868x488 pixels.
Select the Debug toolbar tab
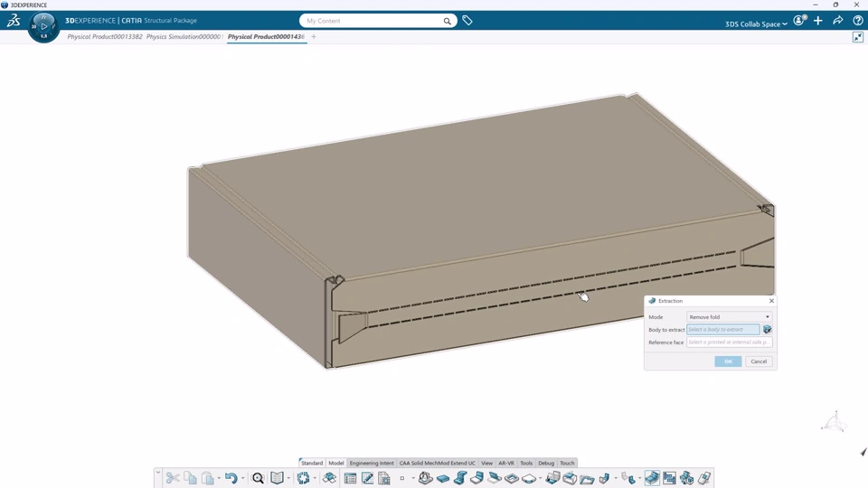click(546, 463)
